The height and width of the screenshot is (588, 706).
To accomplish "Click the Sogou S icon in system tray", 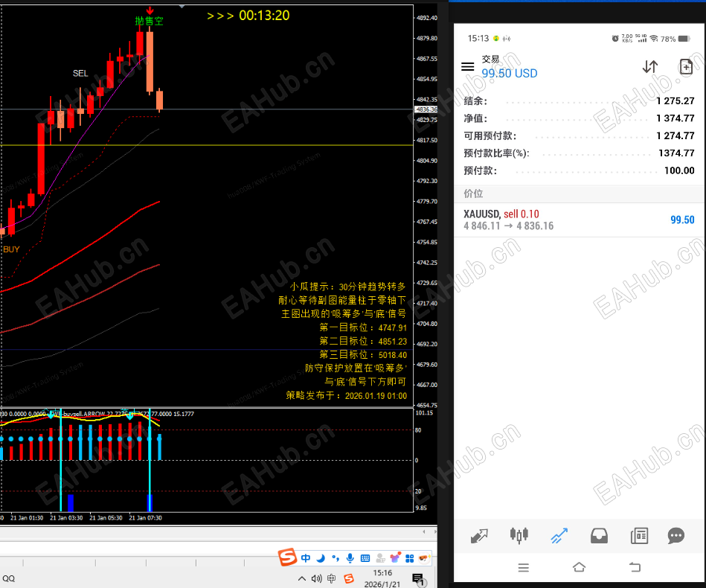I will pyautogui.click(x=348, y=578).
